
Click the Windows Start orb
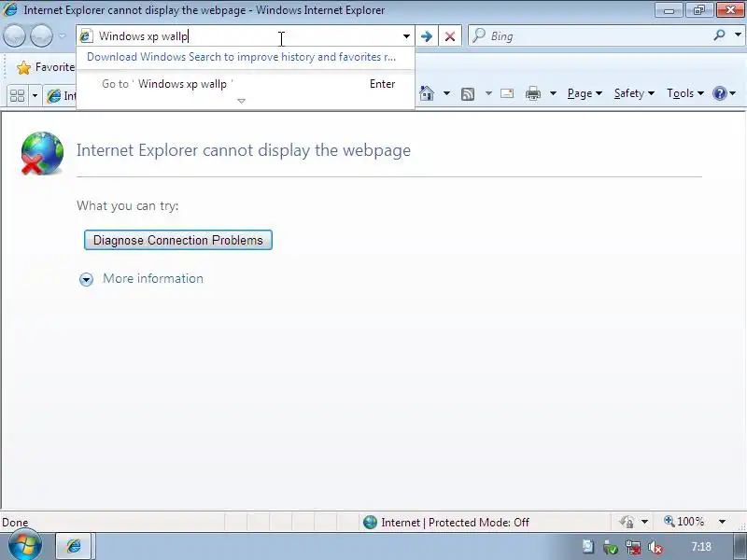pos(25,544)
